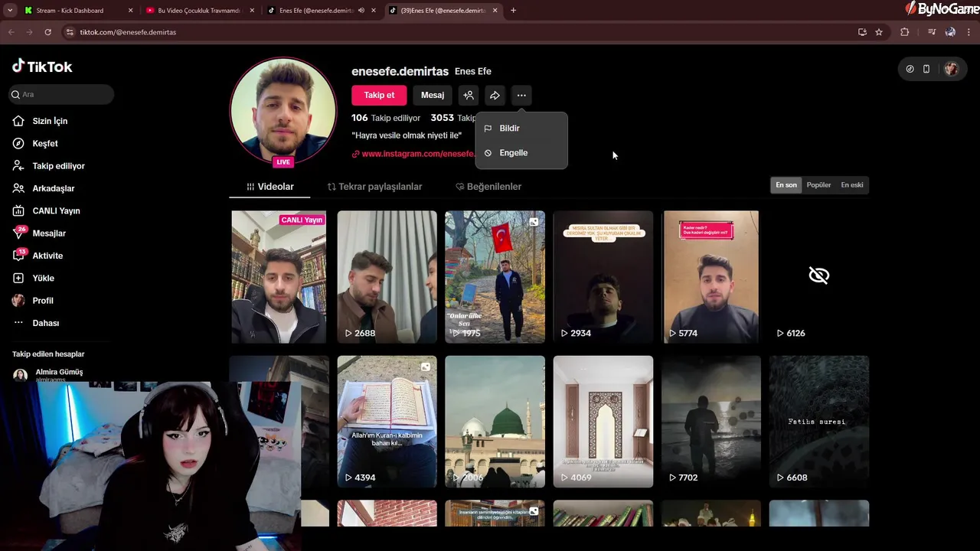The width and height of the screenshot is (980, 551).
Task: Open Profil in sidebar
Action: pyautogui.click(x=43, y=301)
